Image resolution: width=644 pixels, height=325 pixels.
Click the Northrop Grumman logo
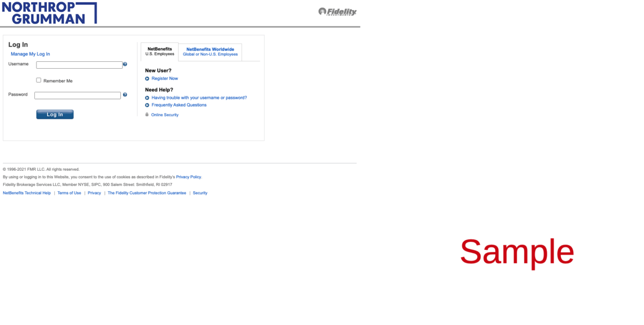tap(49, 13)
